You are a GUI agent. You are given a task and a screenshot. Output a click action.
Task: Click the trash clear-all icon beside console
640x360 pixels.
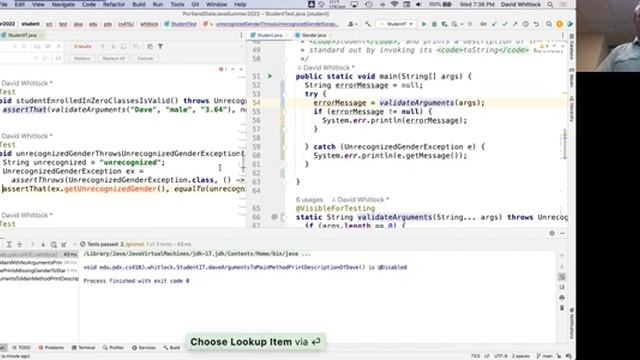click(562, 308)
